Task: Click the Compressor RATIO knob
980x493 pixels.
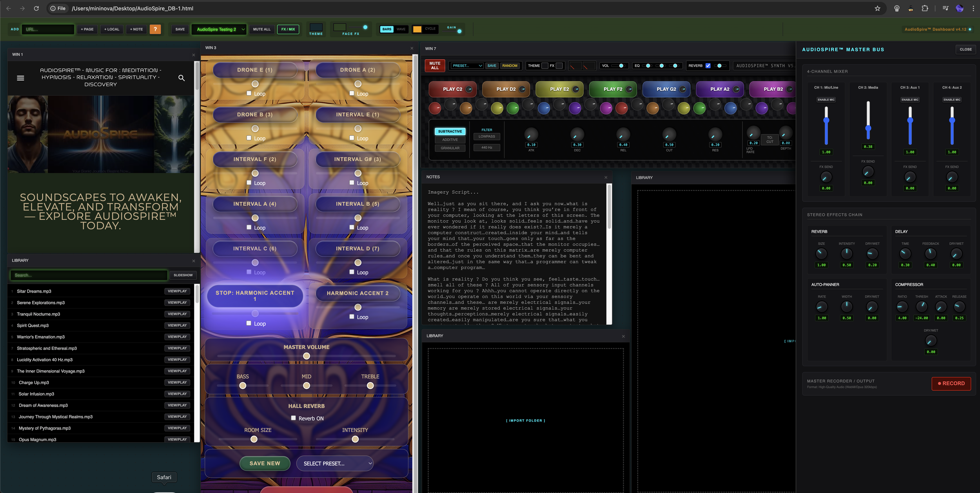Action: click(902, 307)
